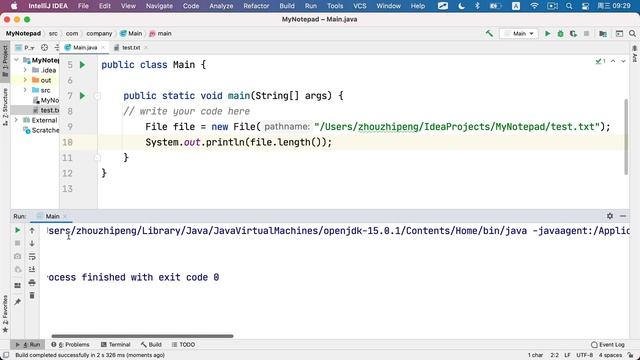Click the Wi-Fi icon in menu bar

point(534,6)
